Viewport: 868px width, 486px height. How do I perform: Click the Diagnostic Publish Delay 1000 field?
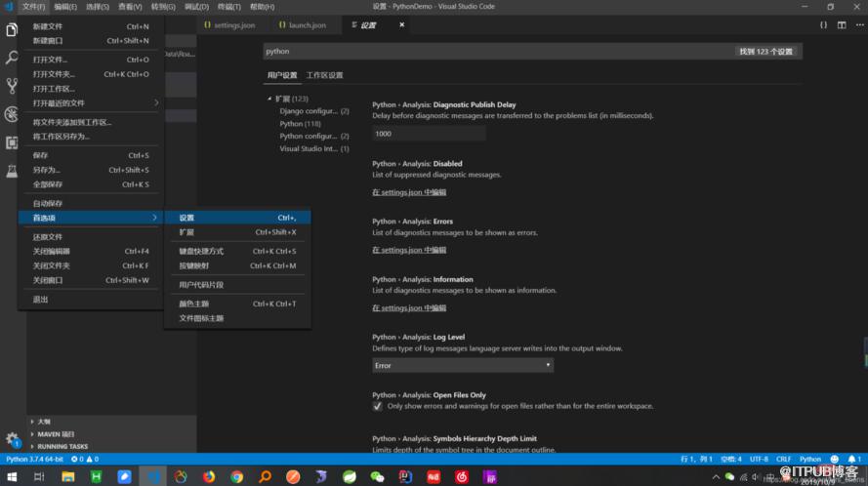coord(429,134)
